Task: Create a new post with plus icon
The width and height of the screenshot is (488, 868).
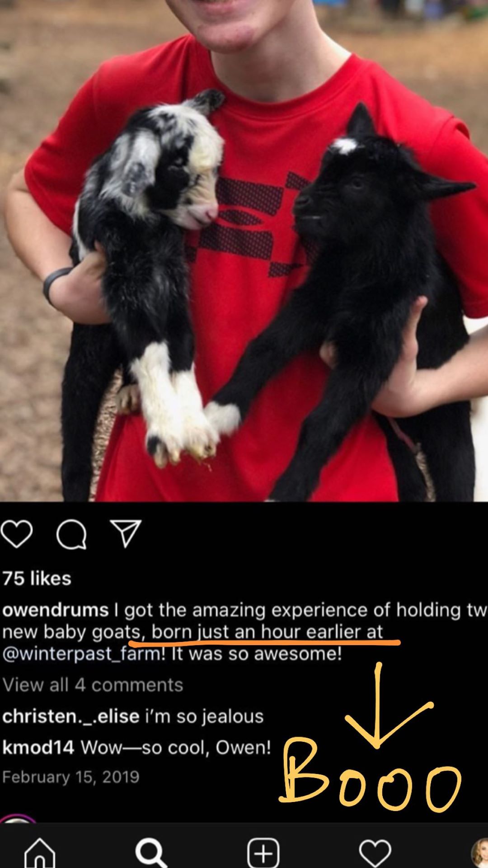Action: click(263, 853)
